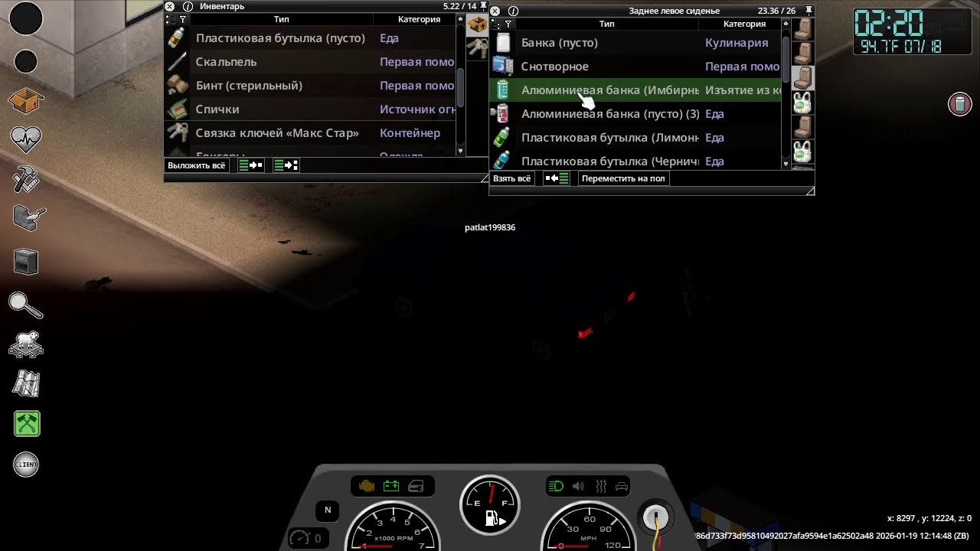Toggle the pin on Заднее левое сиденье window
Screen dimensions: 980x551
point(808,11)
